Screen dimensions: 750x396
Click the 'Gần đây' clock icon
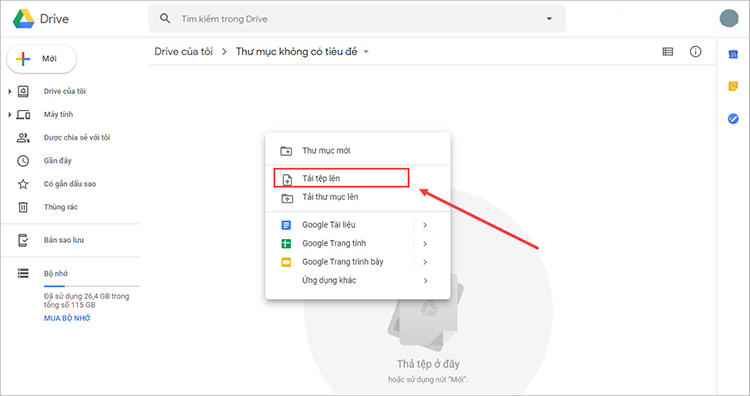coord(23,161)
